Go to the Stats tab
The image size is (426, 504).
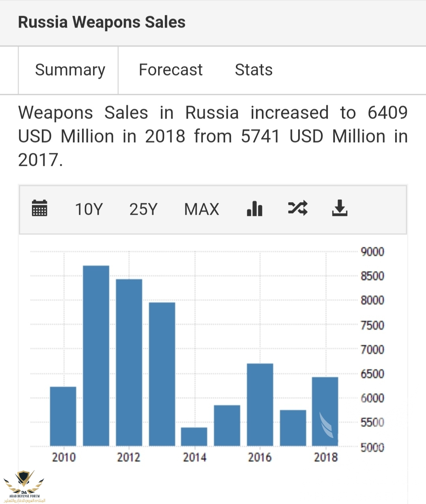coord(254,70)
